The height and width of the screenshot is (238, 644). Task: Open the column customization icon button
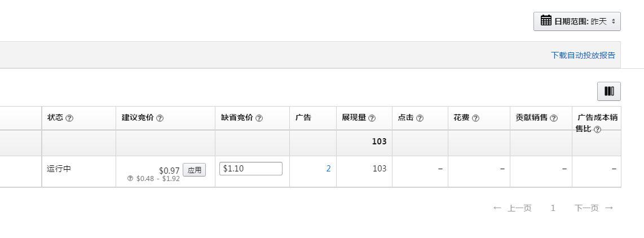click(608, 91)
